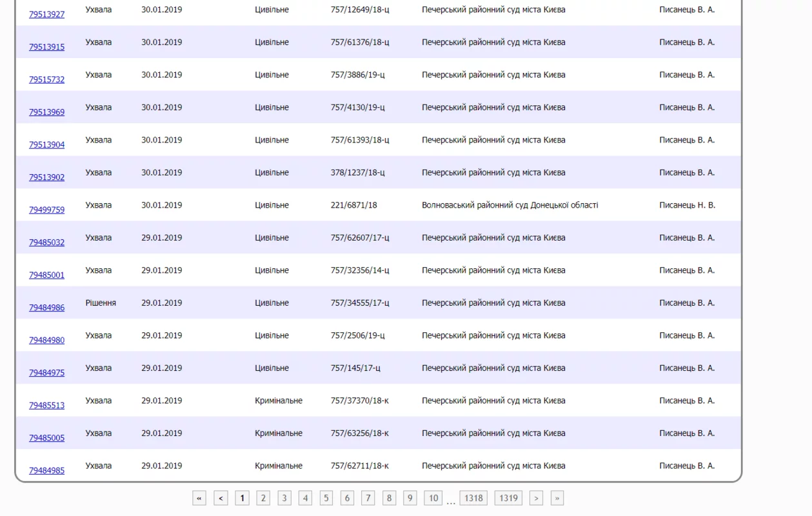812x516 pixels.
Task: Go to page 7 in pagination
Action: (368, 498)
